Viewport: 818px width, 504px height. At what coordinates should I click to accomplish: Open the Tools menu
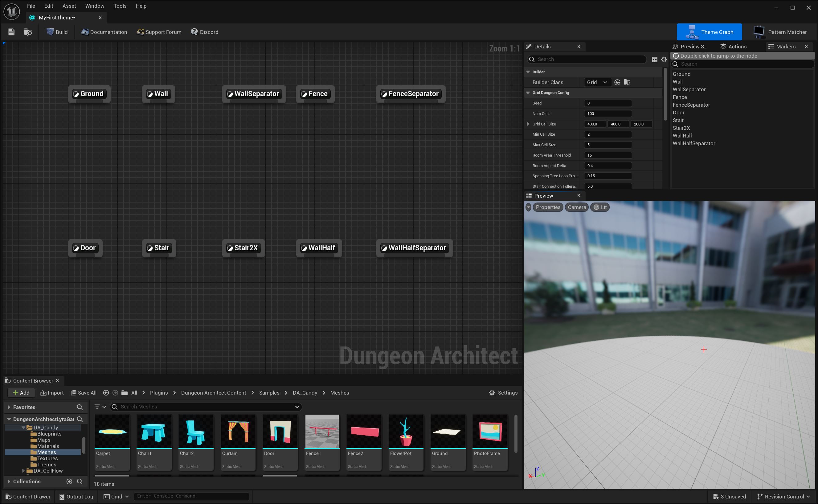[120, 6]
